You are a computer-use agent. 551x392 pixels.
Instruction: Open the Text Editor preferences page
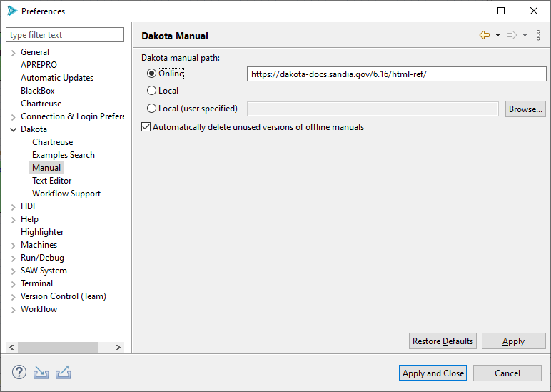51,181
